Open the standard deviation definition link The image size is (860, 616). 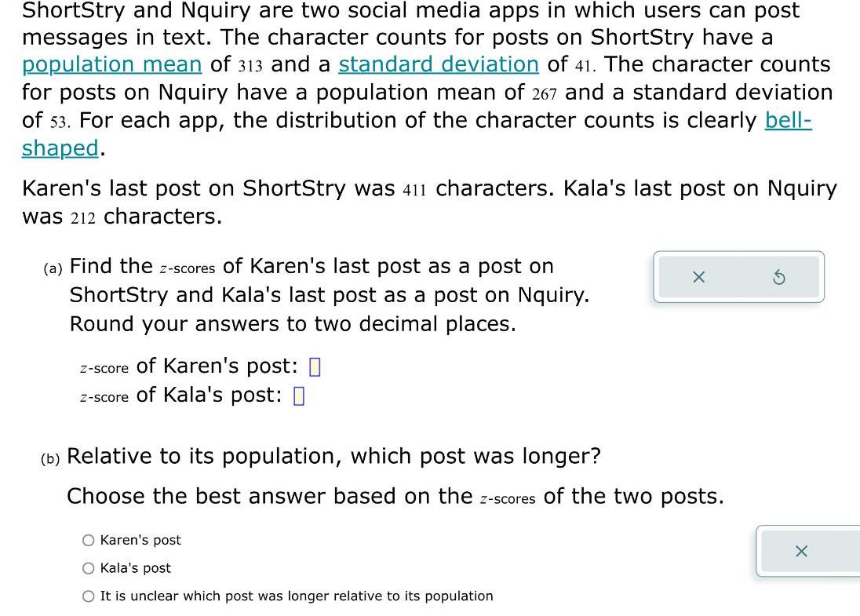(438, 64)
